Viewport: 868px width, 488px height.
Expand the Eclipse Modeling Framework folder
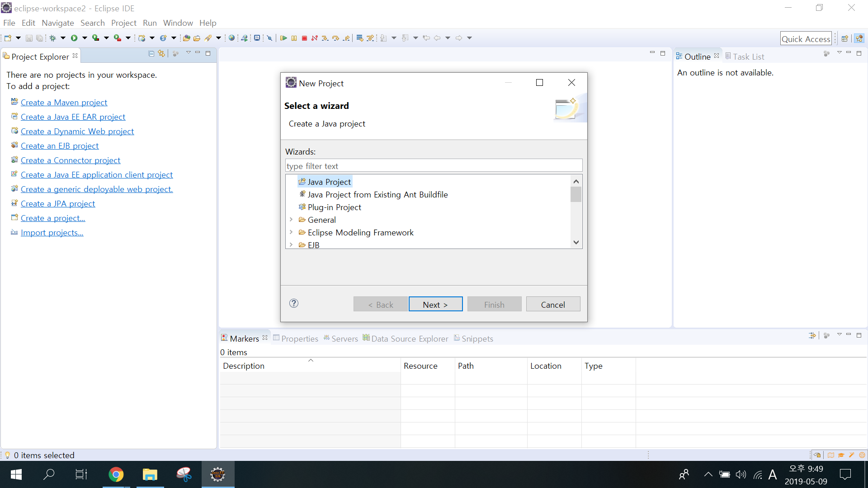pyautogui.click(x=291, y=232)
